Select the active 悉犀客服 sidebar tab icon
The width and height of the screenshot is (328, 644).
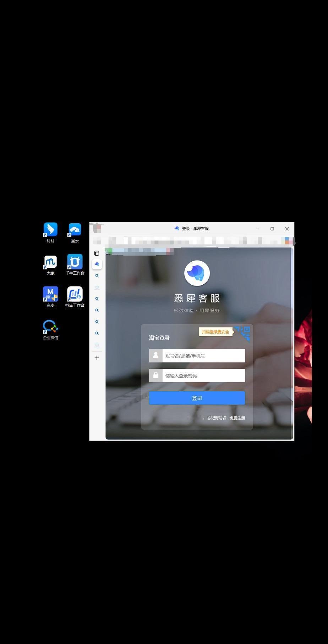click(97, 264)
